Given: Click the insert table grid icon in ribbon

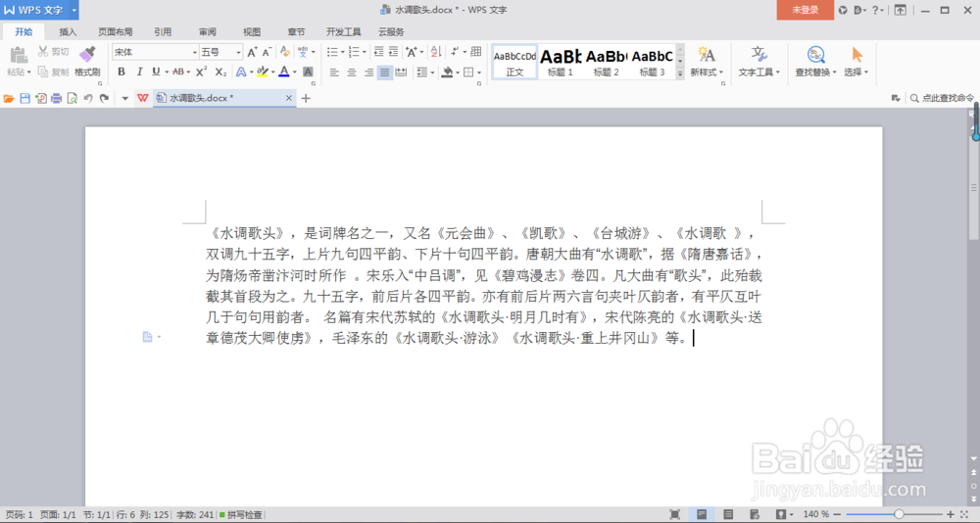Looking at the screenshot, I should [476, 52].
